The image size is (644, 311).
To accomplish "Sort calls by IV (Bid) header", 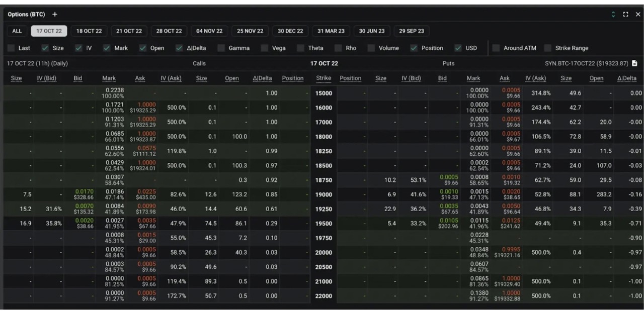I will click(x=47, y=78).
